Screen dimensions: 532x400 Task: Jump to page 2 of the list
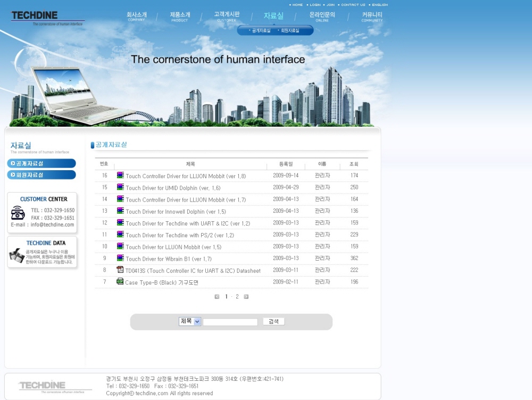[x=237, y=297]
